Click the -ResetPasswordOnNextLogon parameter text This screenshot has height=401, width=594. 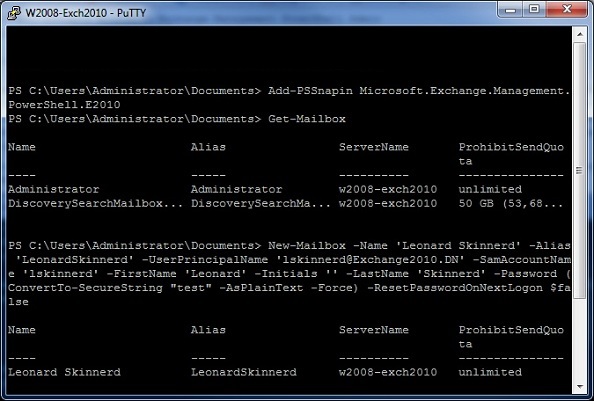tap(455, 288)
